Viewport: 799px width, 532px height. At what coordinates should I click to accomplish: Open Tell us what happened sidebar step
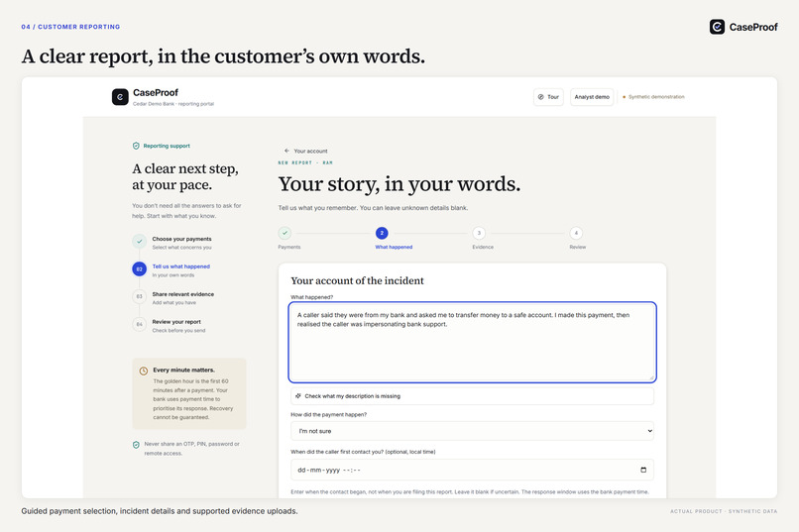(180, 270)
